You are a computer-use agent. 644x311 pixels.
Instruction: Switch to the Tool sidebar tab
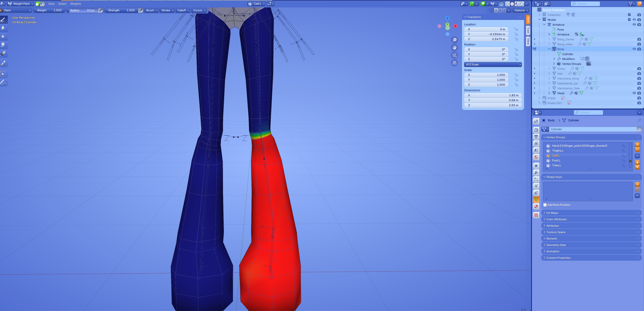tap(528, 30)
